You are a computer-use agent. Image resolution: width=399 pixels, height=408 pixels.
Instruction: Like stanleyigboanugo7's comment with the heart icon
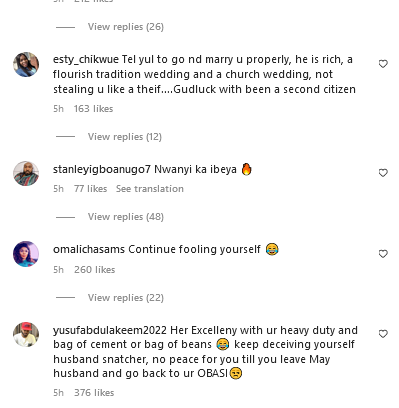tap(383, 173)
